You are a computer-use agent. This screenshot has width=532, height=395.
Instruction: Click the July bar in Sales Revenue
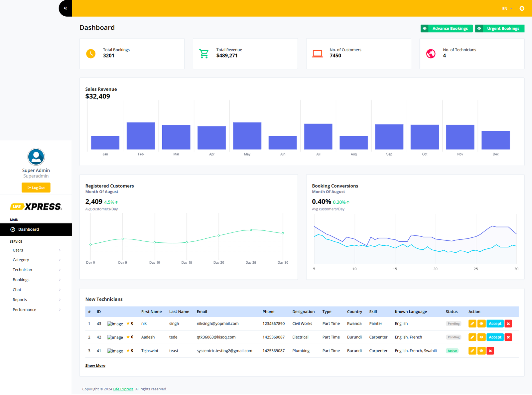click(318, 137)
